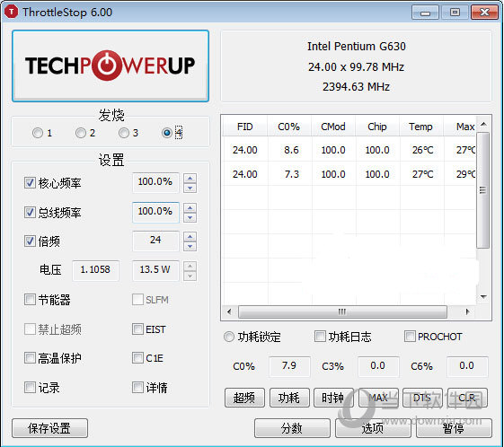
Task: Open the 时钟 button
Action: 333,398
